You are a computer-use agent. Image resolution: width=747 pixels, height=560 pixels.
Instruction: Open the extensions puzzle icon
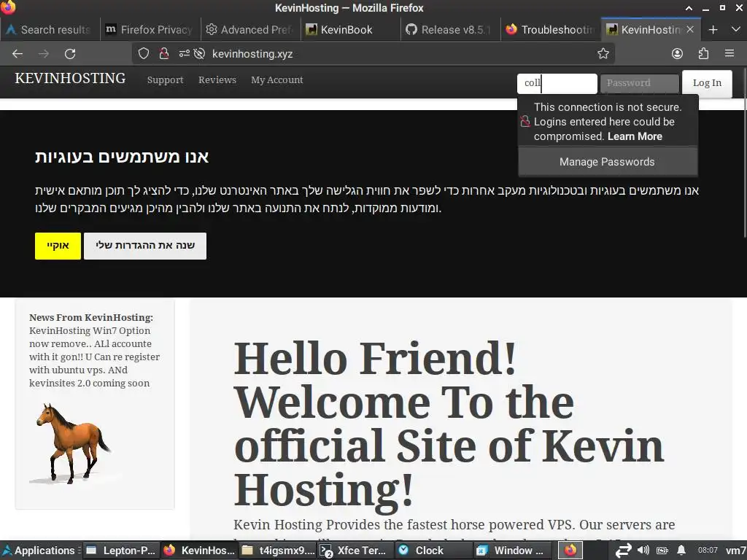point(703,54)
